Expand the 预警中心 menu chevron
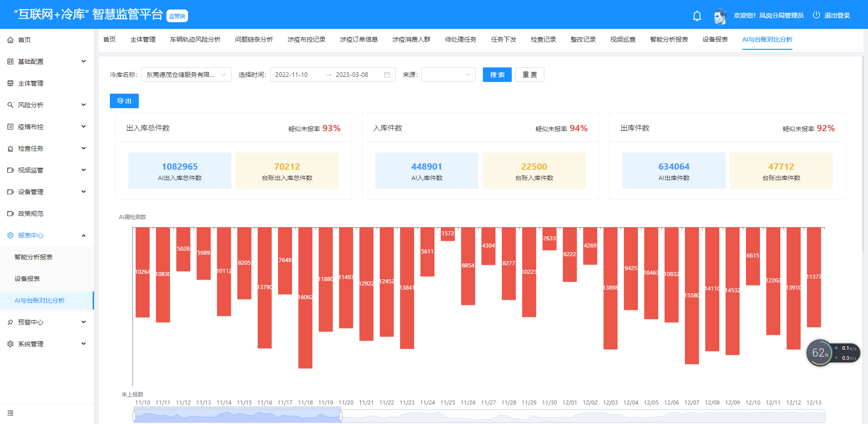This screenshot has height=424, width=868. pos(84,322)
